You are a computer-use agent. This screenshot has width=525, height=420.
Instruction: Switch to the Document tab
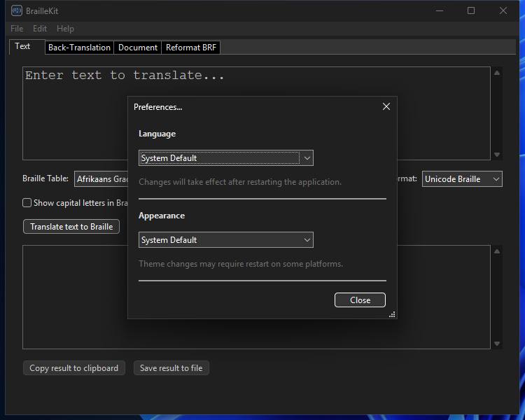pyautogui.click(x=138, y=48)
